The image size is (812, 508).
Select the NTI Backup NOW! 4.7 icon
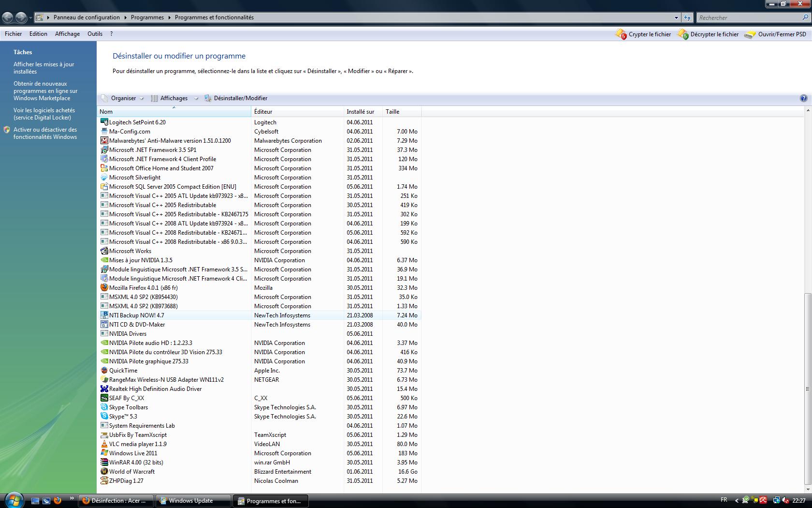pos(104,315)
